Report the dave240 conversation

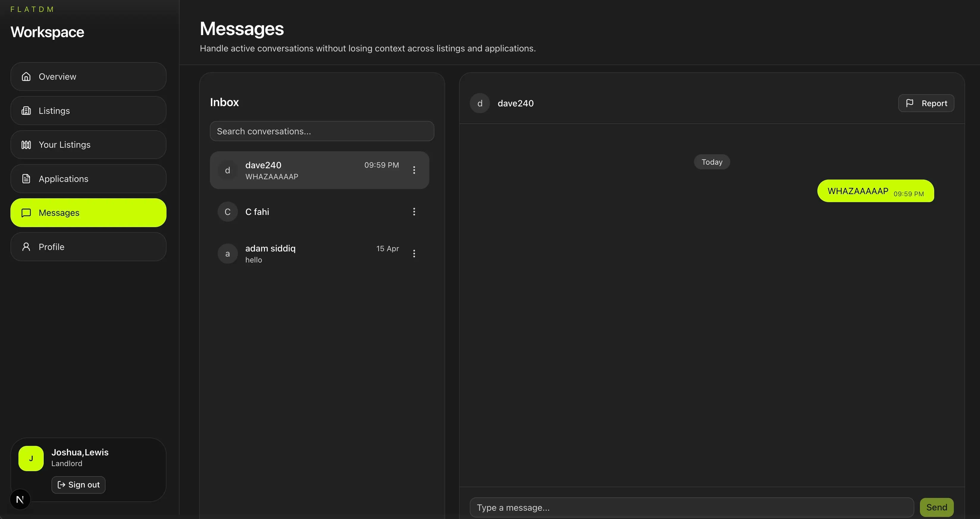tap(926, 103)
